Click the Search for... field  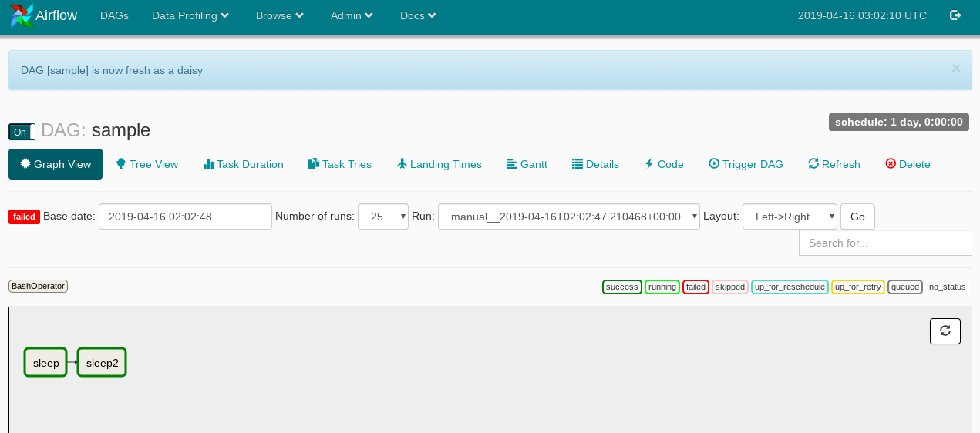tap(885, 243)
